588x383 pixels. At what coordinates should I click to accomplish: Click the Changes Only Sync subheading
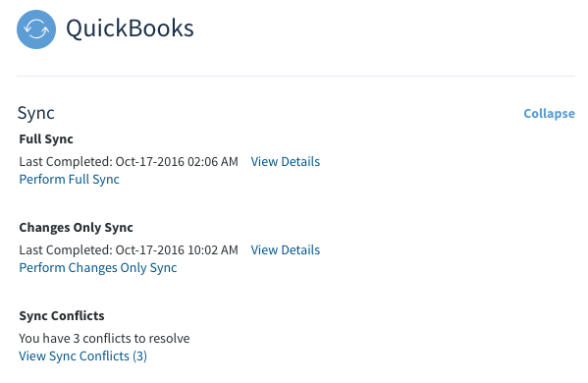(x=77, y=228)
